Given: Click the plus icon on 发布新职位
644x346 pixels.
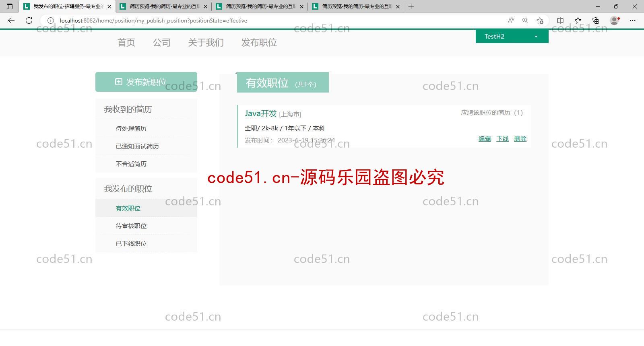Looking at the screenshot, I should tap(119, 82).
